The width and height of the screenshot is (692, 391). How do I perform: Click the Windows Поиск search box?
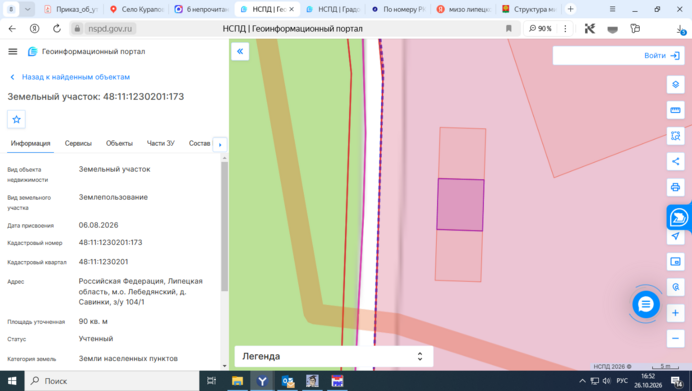pyautogui.click(x=111, y=381)
